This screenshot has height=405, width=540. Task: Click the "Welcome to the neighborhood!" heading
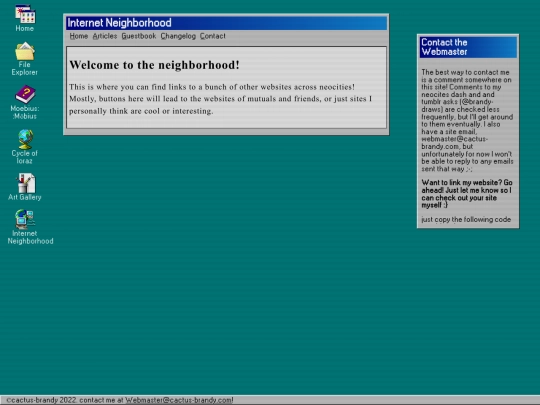[154, 65]
